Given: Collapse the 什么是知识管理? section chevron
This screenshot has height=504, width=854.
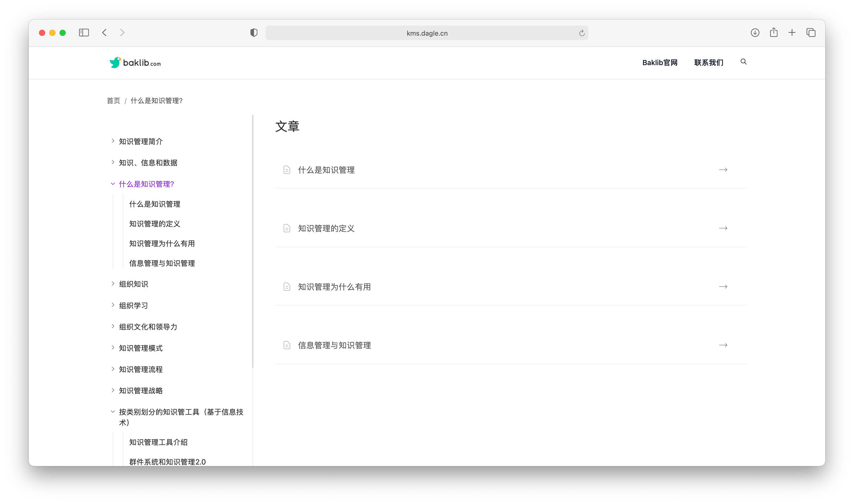Looking at the screenshot, I should 113,184.
